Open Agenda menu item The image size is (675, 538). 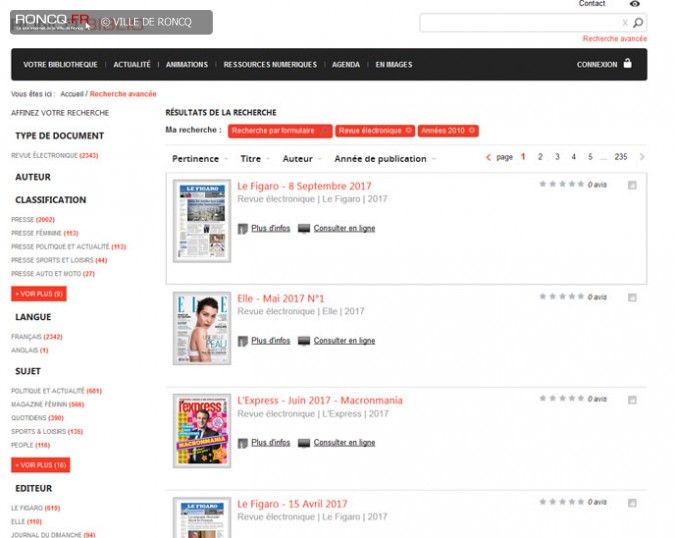[x=346, y=65]
